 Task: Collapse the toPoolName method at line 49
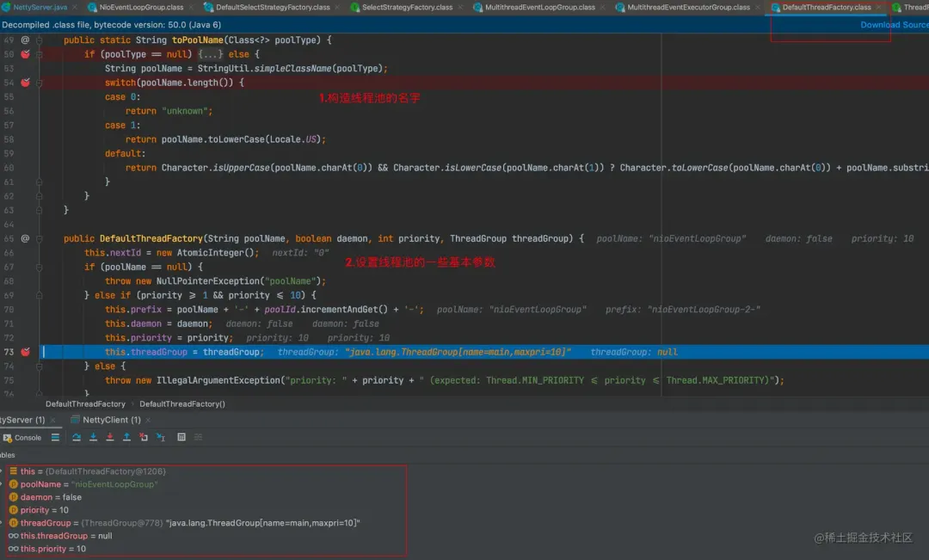(x=39, y=40)
